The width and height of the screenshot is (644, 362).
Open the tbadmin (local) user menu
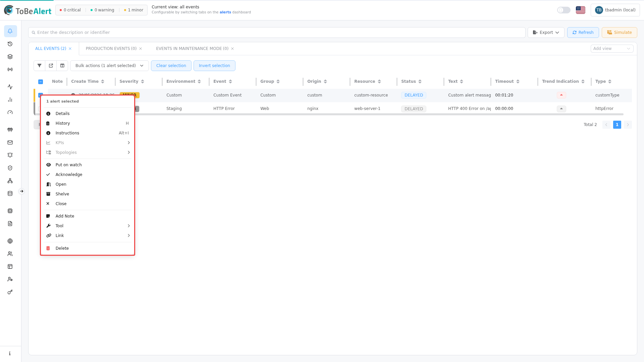pos(615,10)
